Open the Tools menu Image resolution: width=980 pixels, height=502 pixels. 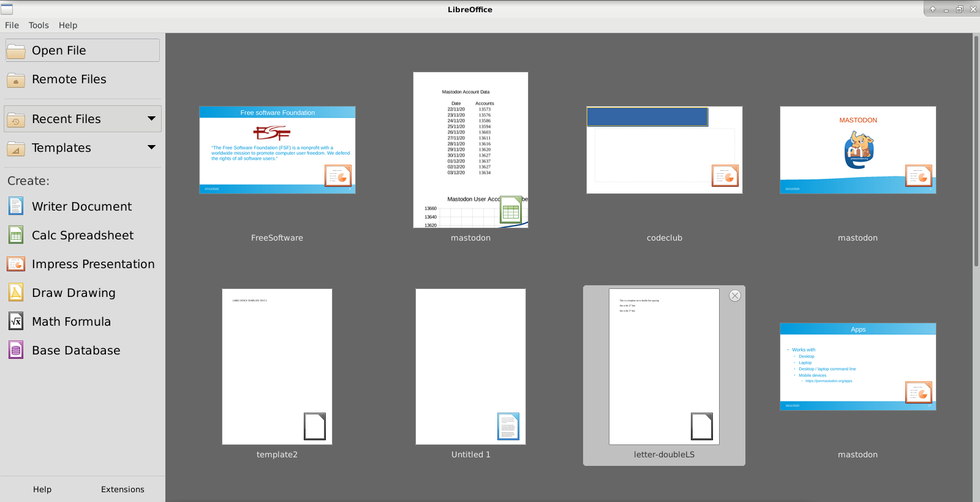click(39, 25)
